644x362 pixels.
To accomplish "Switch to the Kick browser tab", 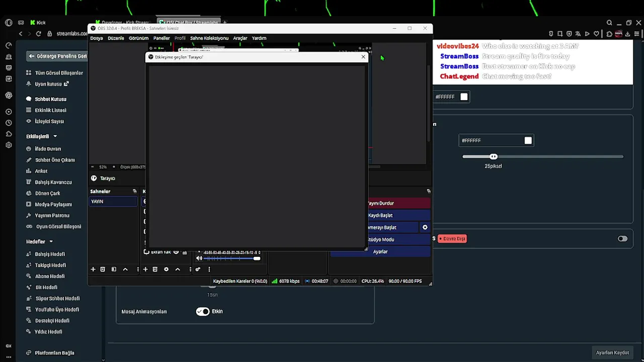I will [x=38, y=23].
